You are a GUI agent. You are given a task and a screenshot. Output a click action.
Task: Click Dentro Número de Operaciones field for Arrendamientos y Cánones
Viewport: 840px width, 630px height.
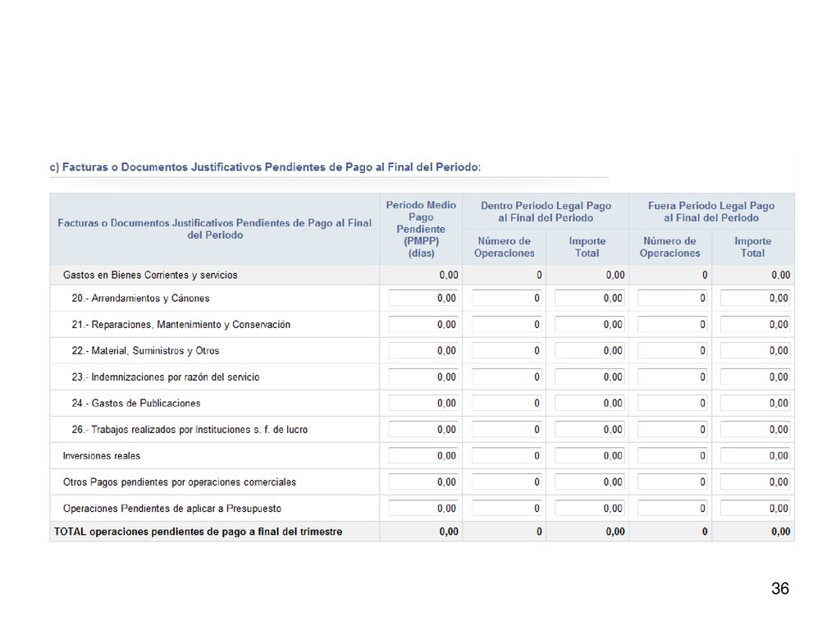507,298
